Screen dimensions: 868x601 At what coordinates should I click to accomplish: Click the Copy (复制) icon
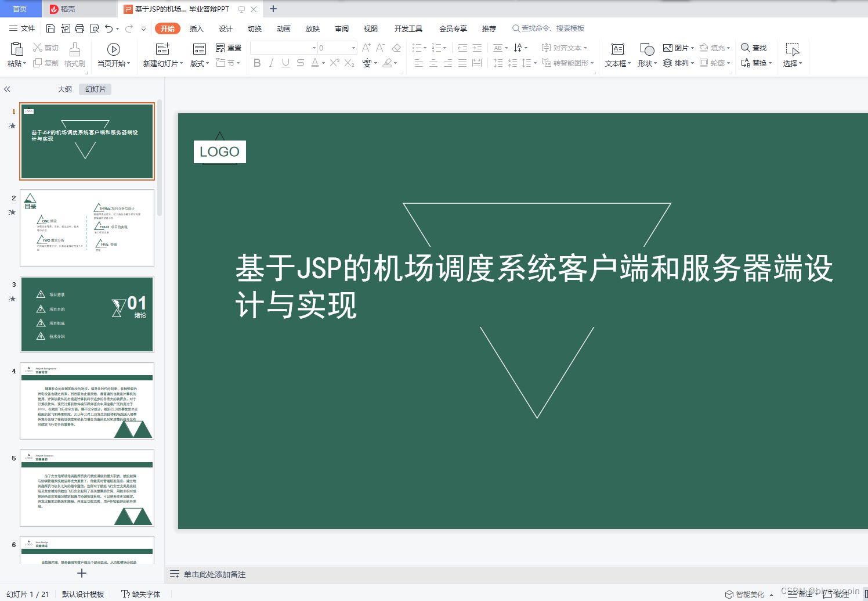(38, 63)
